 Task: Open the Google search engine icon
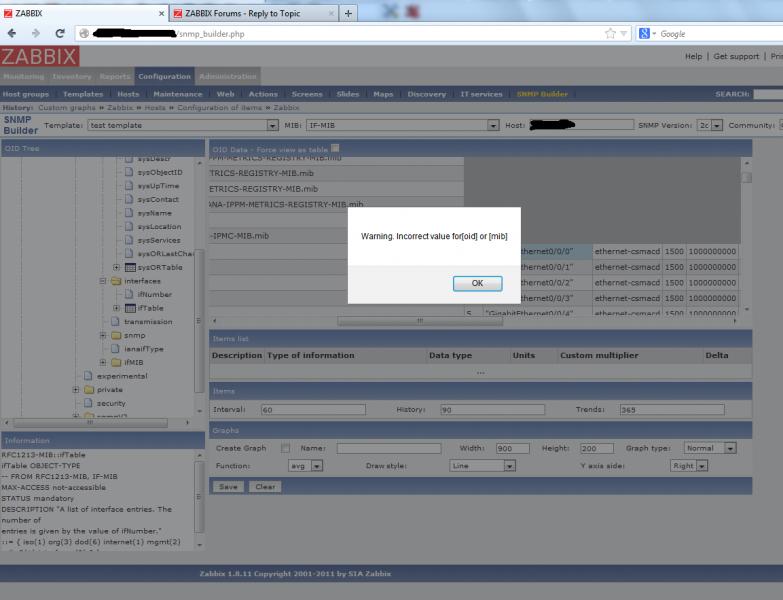tap(644, 33)
